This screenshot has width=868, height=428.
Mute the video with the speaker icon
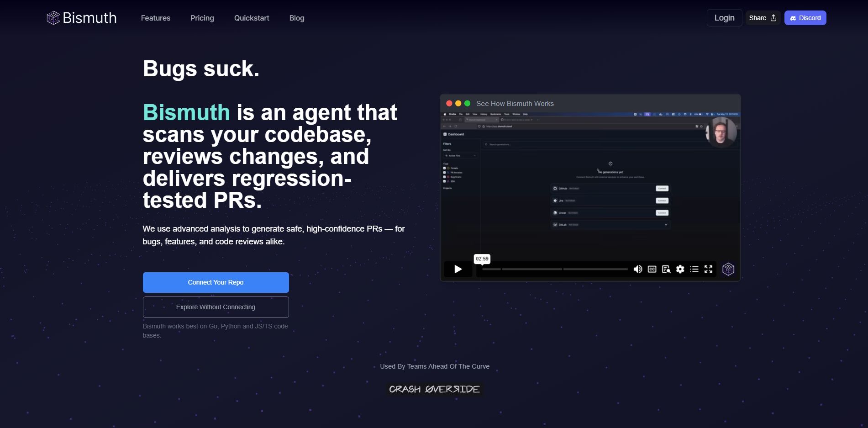point(638,269)
